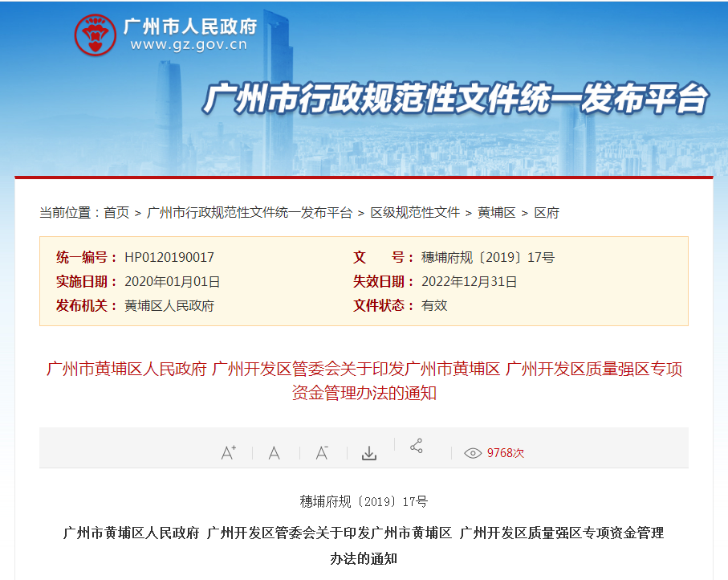Open 广州市行政规范性文件统一发布平台 breadcrumb link
Image resolution: width=728 pixels, height=580 pixels.
[250, 213]
